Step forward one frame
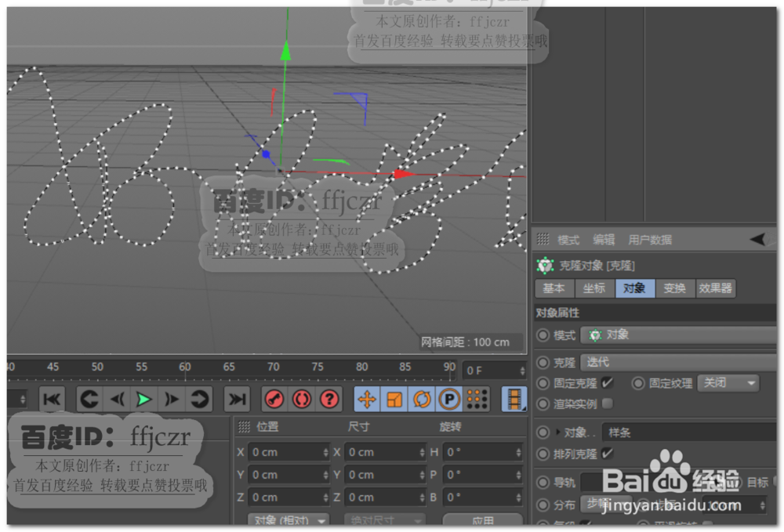Viewport: 784px width, 532px height. (172, 399)
